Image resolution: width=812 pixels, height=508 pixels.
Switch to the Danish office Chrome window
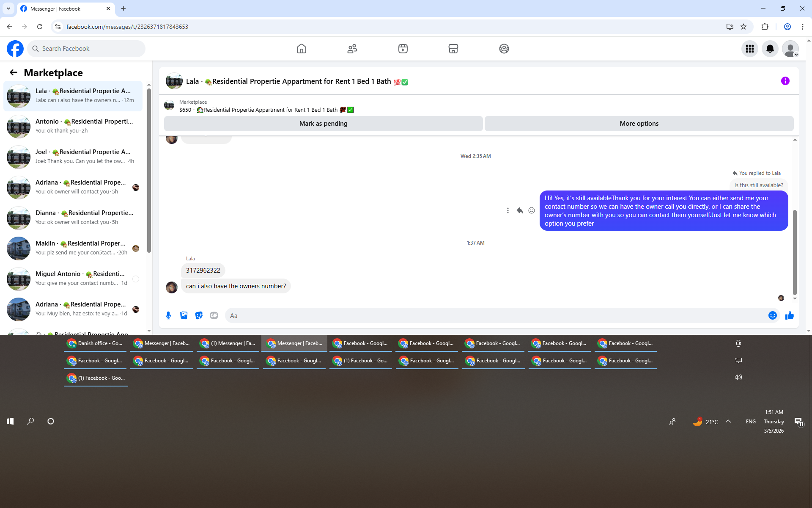coord(96,343)
